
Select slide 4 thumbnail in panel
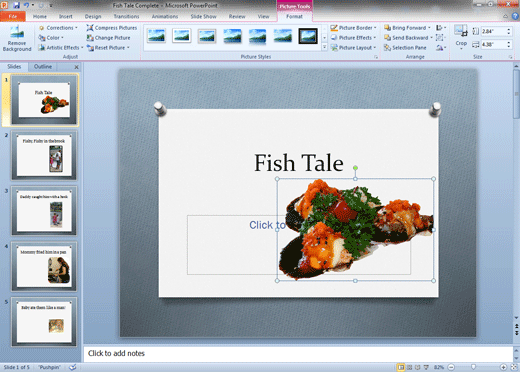tap(44, 266)
